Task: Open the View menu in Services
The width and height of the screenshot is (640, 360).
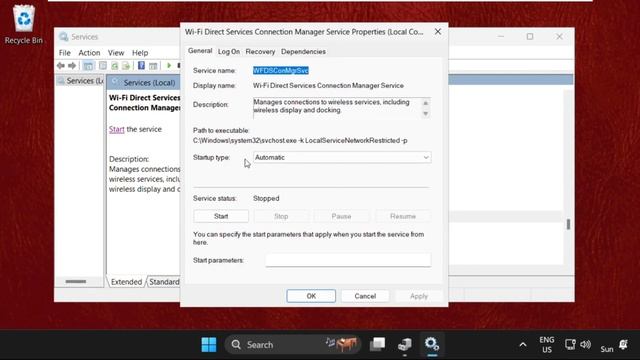Action: (x=116, y=53)
